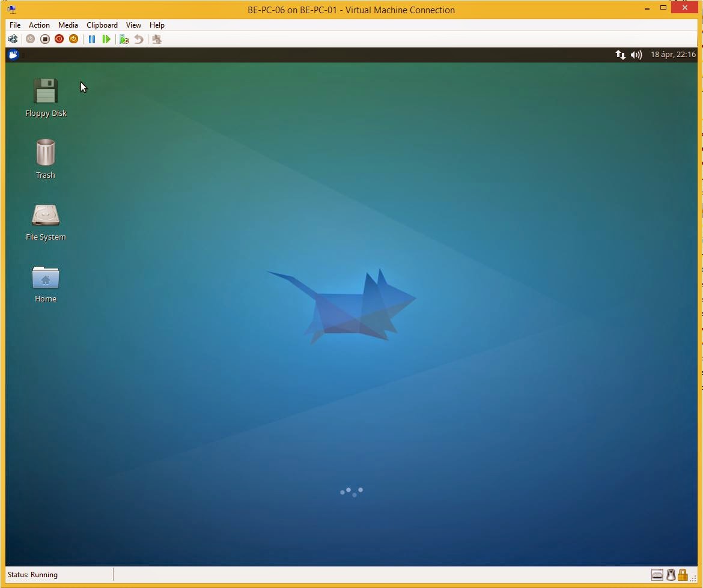Open the Action menu
Screen dimensions: 703x588
pos(39,25)
